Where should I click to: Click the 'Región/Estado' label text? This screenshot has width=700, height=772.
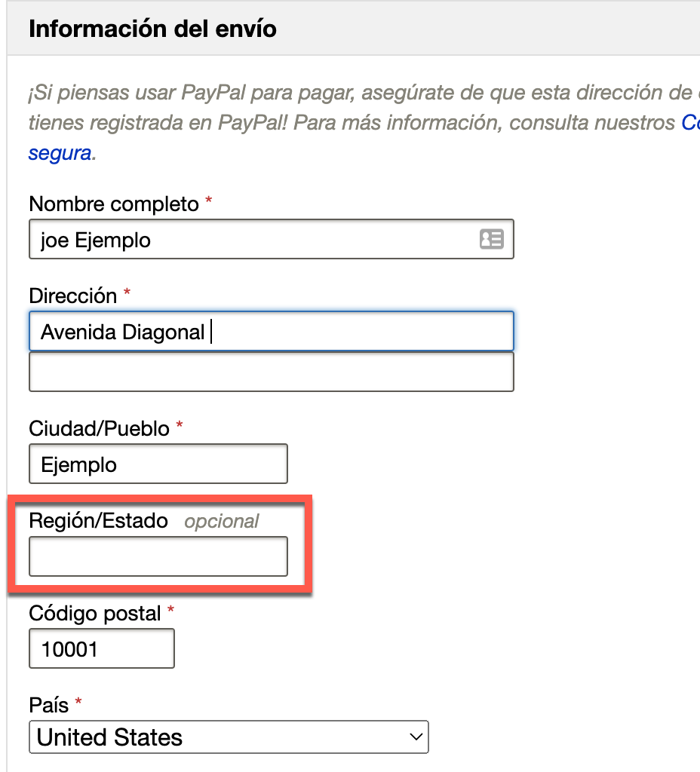point(99,520)
